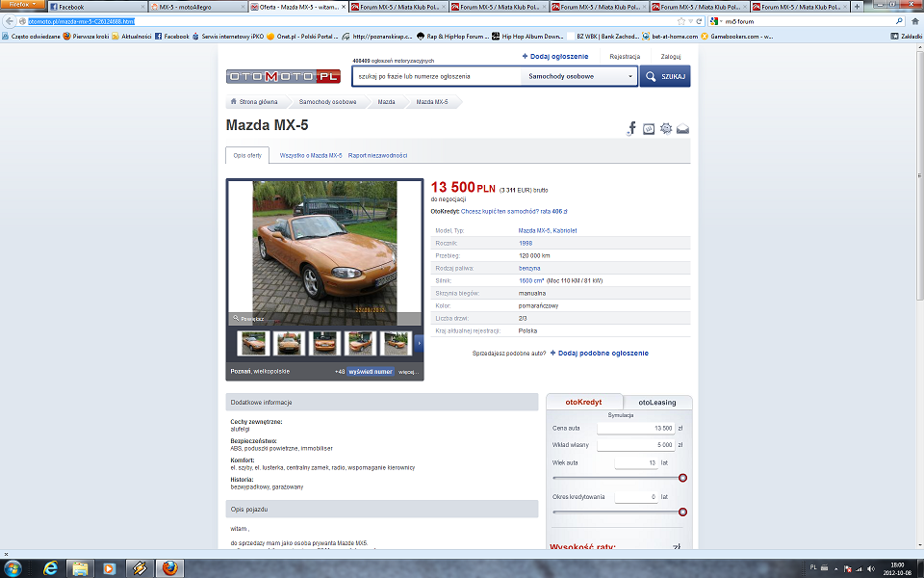
Task: Click Dodaj ogłoszenie link
Action: point(555,57)
